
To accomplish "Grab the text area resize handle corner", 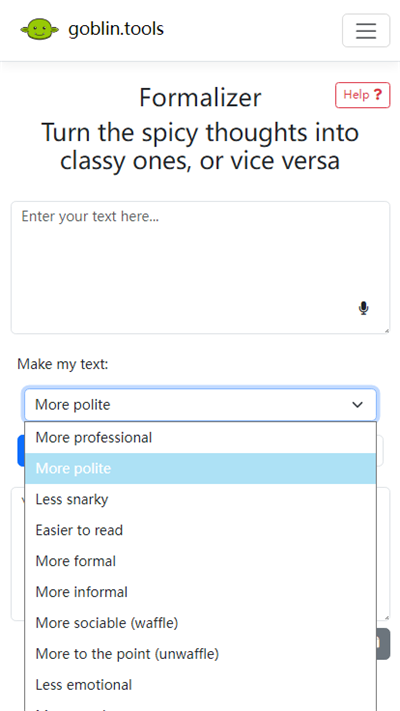I will click(x=387, y=331).
